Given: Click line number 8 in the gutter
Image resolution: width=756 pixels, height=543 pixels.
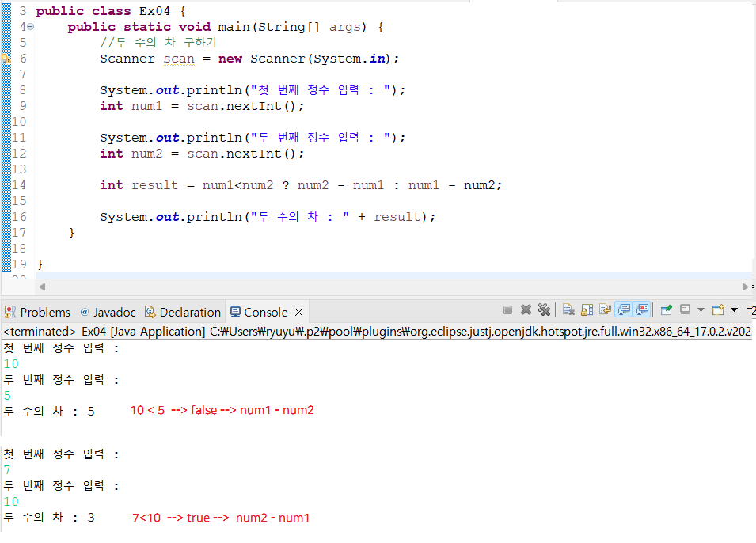Looking at the screenshot, I should (23, 90).
